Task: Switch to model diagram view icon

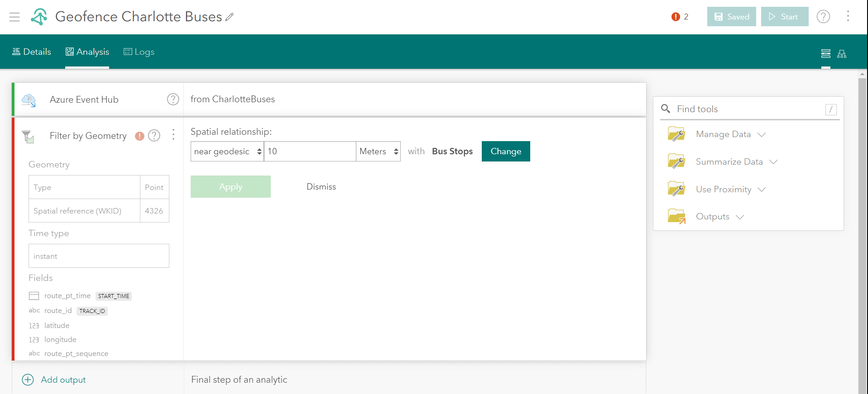Action: [x=842, y=54]
